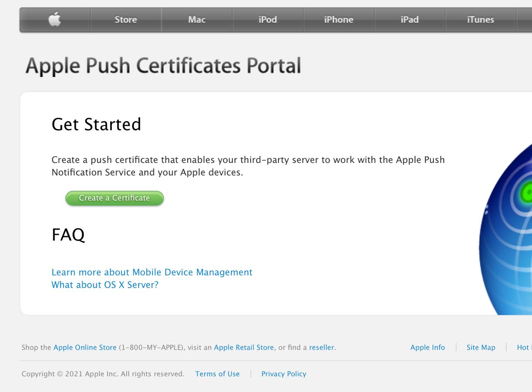This screenshot has width=532, height=392.
Task: Open the Apple Retail Store link
Action: (244, 348)
